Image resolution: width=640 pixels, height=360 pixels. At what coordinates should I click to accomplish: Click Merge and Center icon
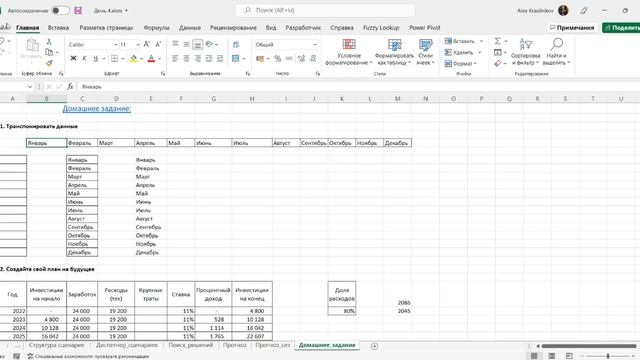pyautogui.click(x=236, y=59)
